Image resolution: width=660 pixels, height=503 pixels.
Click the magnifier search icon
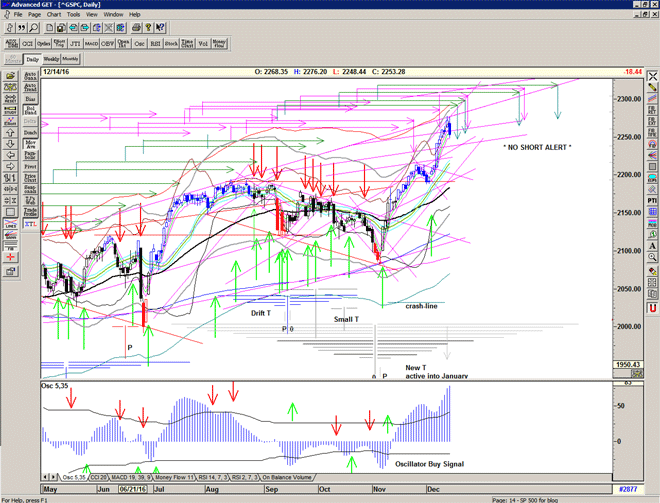point(34,28)
